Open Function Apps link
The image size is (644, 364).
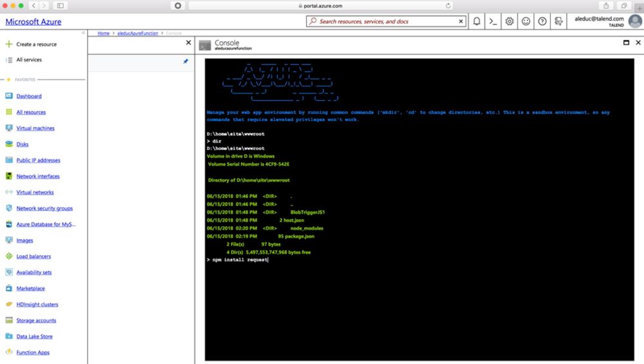coord(33,352)
